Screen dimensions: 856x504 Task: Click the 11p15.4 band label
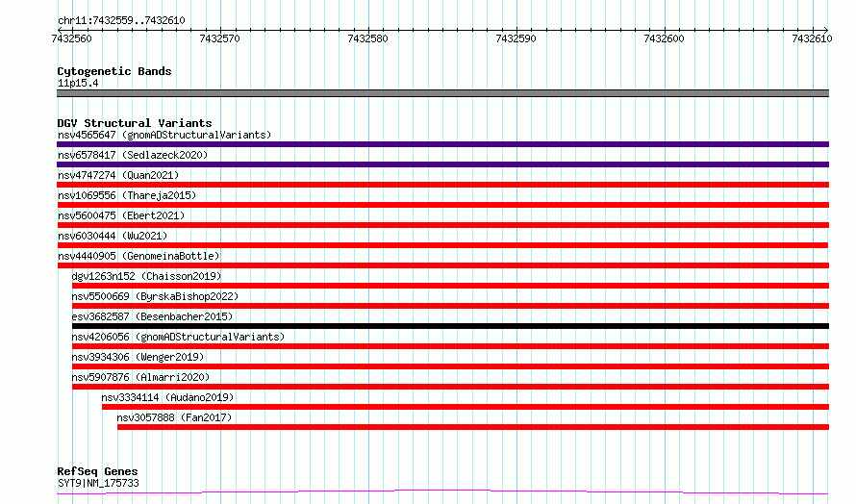tap(78, 83)
